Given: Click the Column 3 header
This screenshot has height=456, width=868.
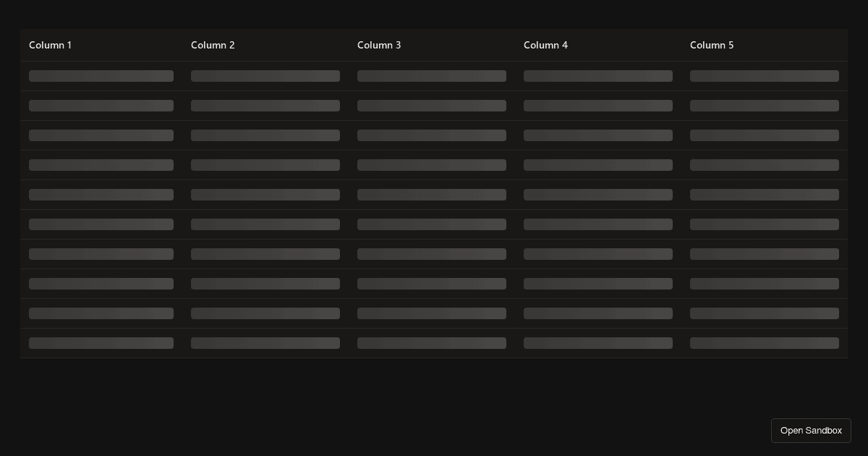Looking at the screenshot, I should [x=379, y=45].
